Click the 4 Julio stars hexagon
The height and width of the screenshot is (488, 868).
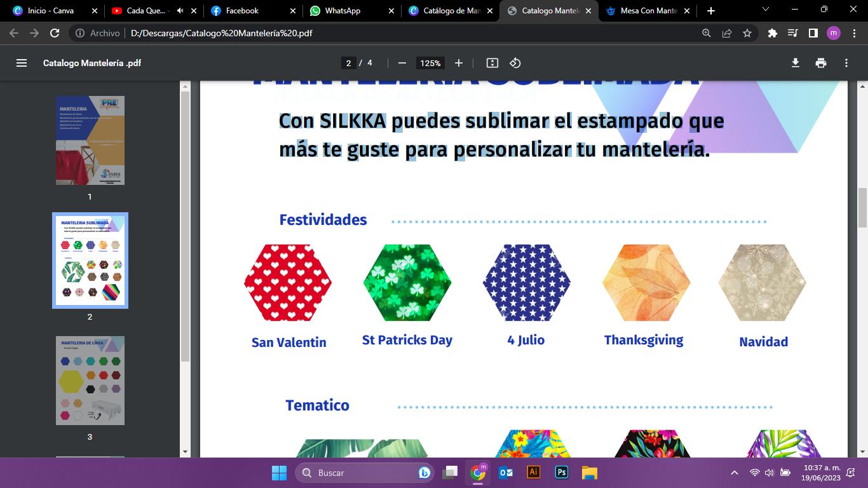(x=526, y=283)
